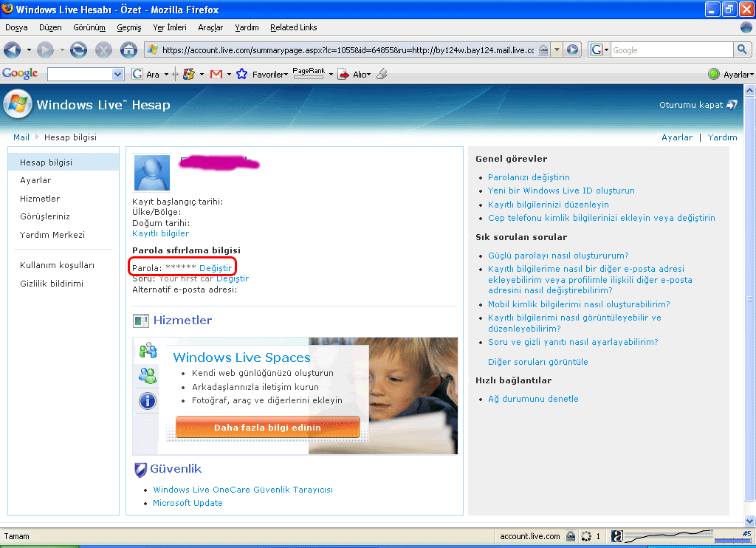Open the Dosya menu
The image size is (756, 548).
(x=16, y=27)
